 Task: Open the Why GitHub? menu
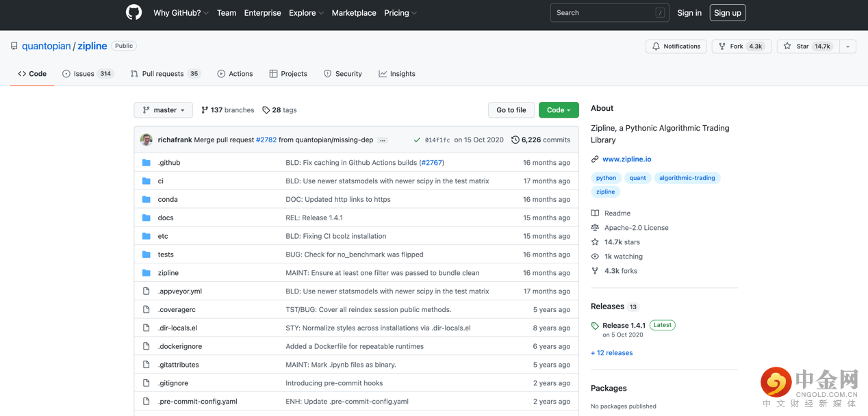coord(181,13)
